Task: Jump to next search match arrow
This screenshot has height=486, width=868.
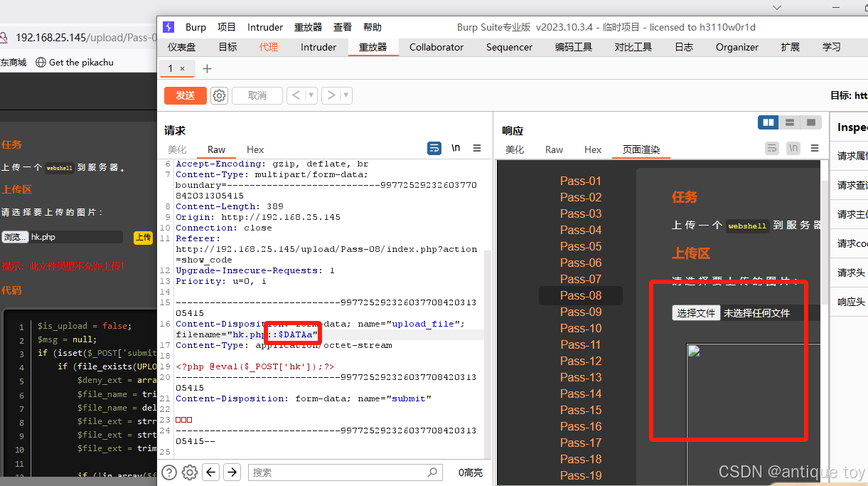Action: (x=232, y=472)
